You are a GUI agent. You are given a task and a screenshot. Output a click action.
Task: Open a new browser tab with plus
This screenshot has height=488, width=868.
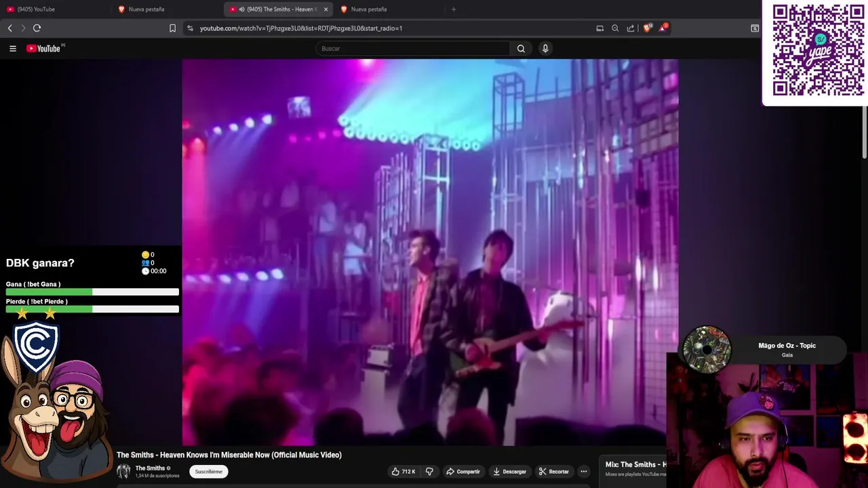pyautogui.click(x=454, y=9)
